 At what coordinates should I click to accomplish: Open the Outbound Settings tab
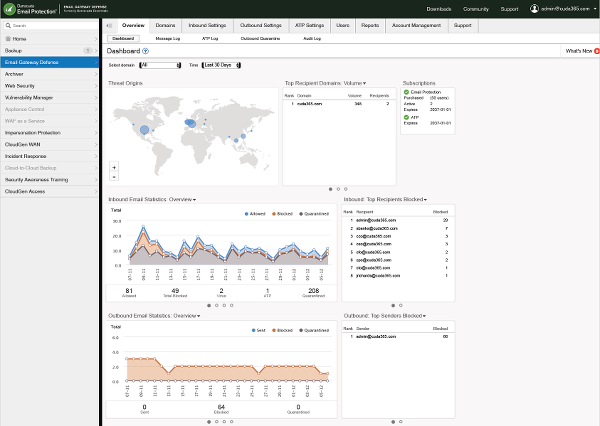(261, 25)
